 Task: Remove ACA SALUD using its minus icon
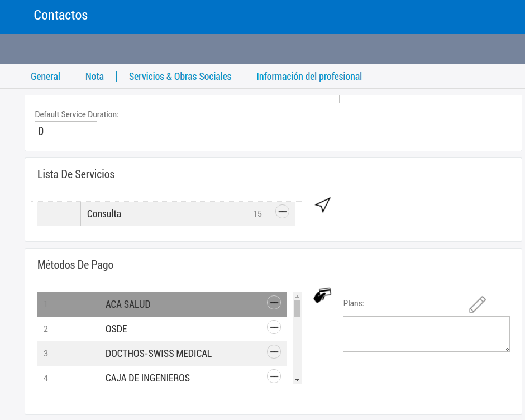pos(274,303)
